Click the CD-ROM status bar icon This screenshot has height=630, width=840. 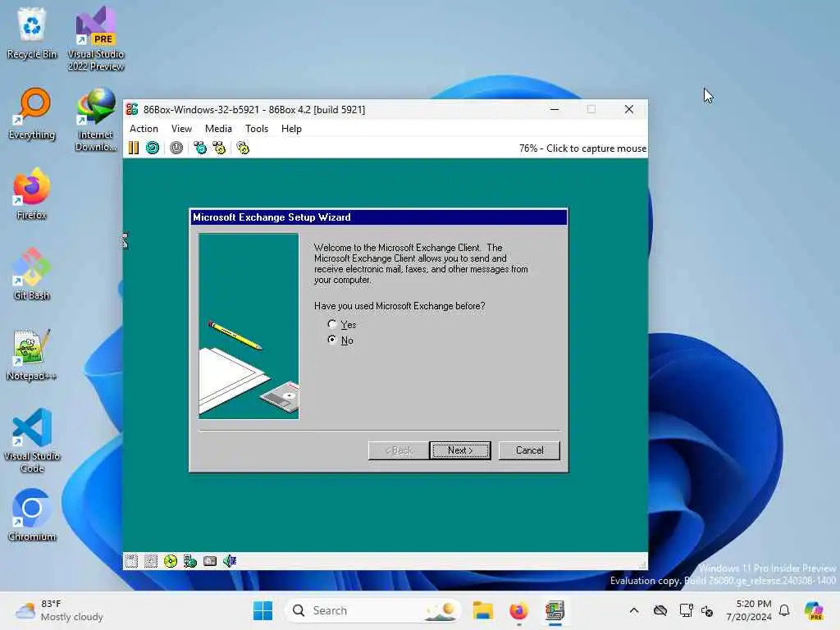tap(171, 561)
